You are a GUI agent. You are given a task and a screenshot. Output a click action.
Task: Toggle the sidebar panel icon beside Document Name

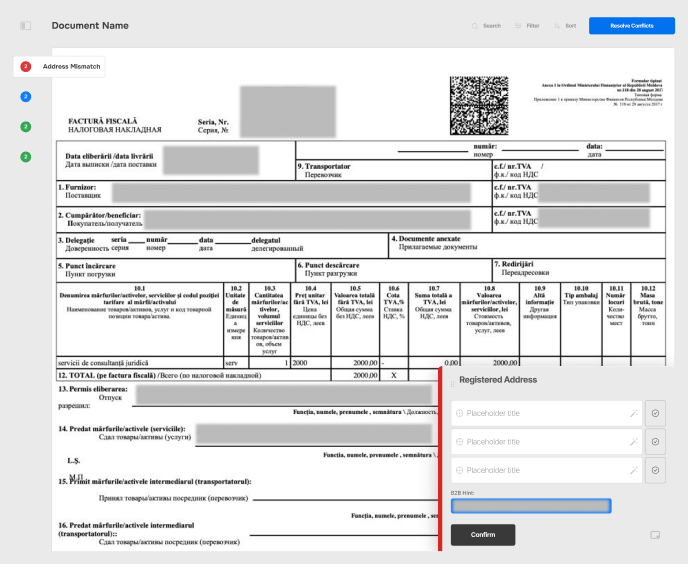coord(25,26)
